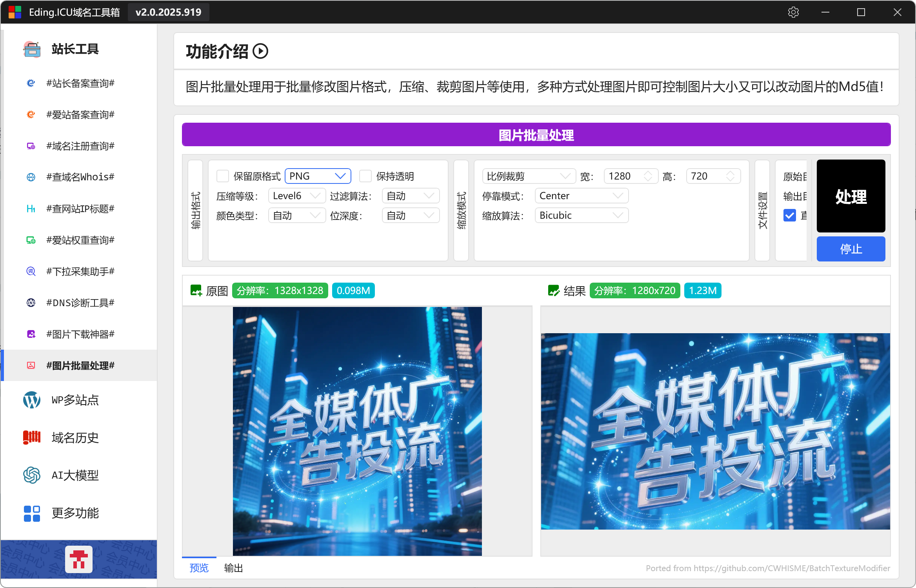This screenshot has width=916, height=588.
Task: Toggle the 保持透明 checkbox
Action: 365,176
